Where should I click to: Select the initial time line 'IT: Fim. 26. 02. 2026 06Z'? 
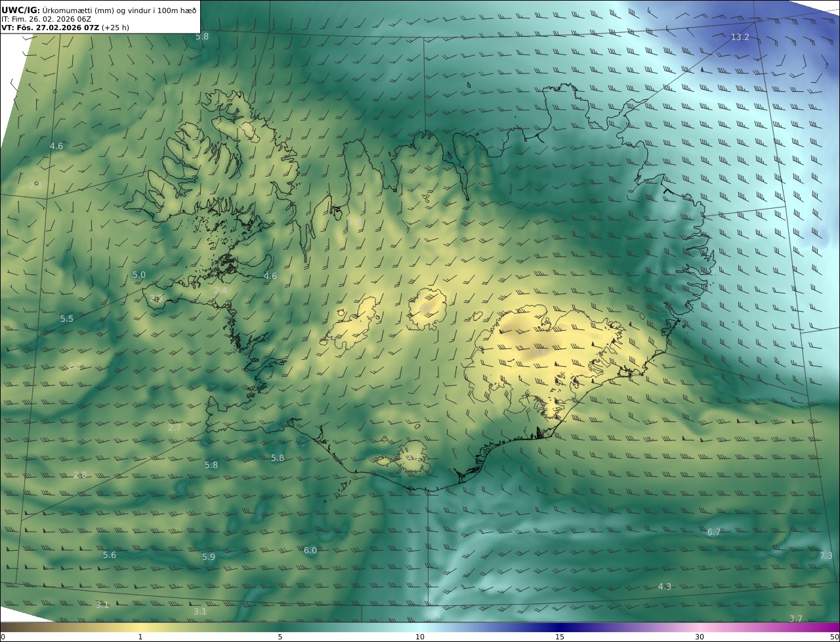click(47, 19)
